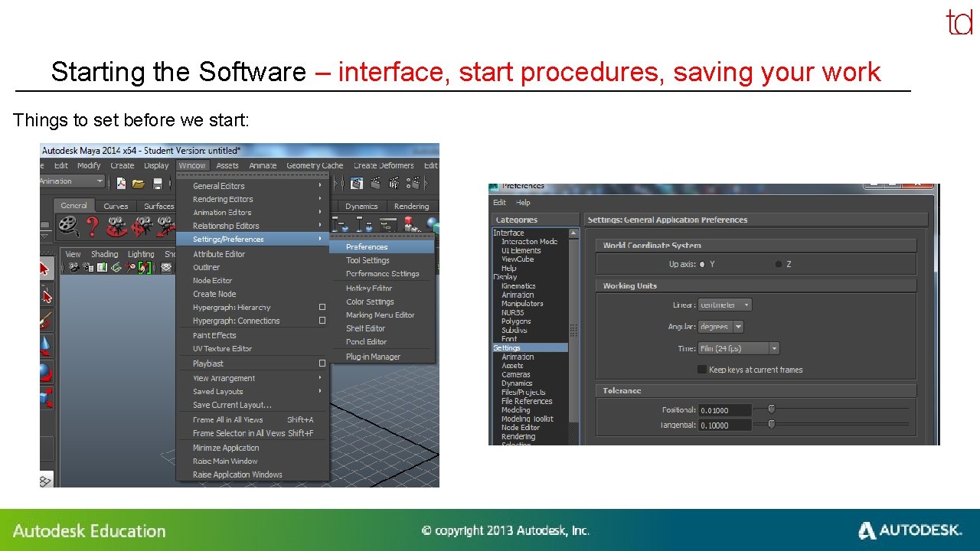Click the Tangential tolerance value field
This screenshot has width=980, height=551.
724,425
